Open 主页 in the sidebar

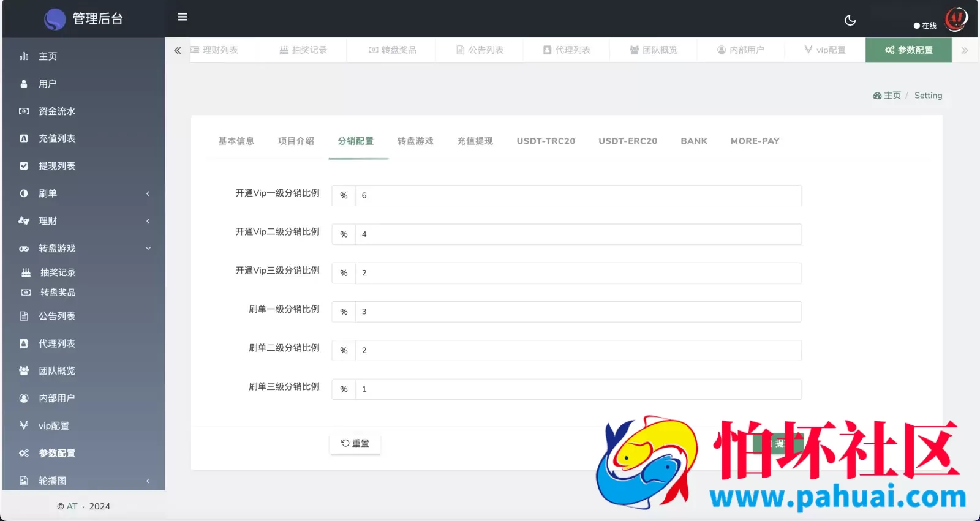[x=84, y=56]
